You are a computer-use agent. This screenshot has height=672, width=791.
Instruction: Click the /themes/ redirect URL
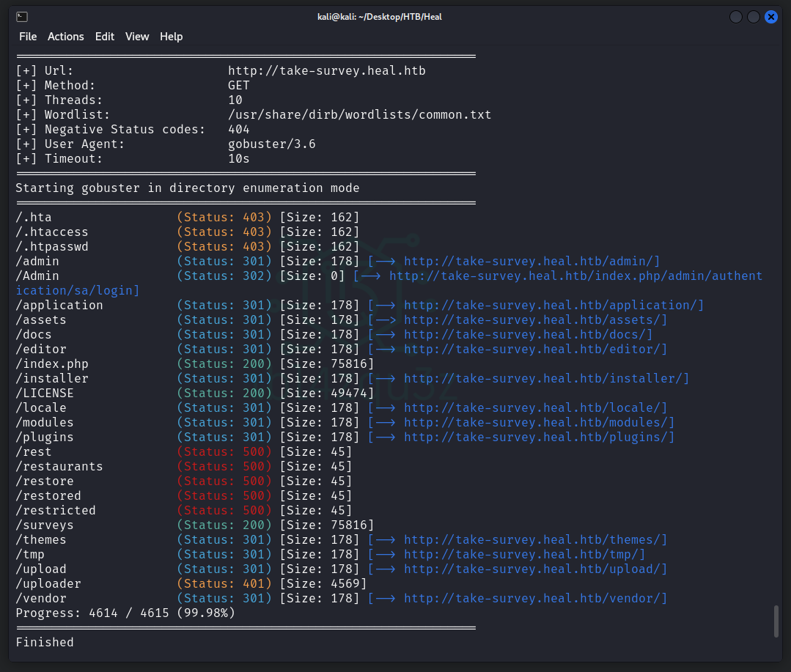point(535,540)
